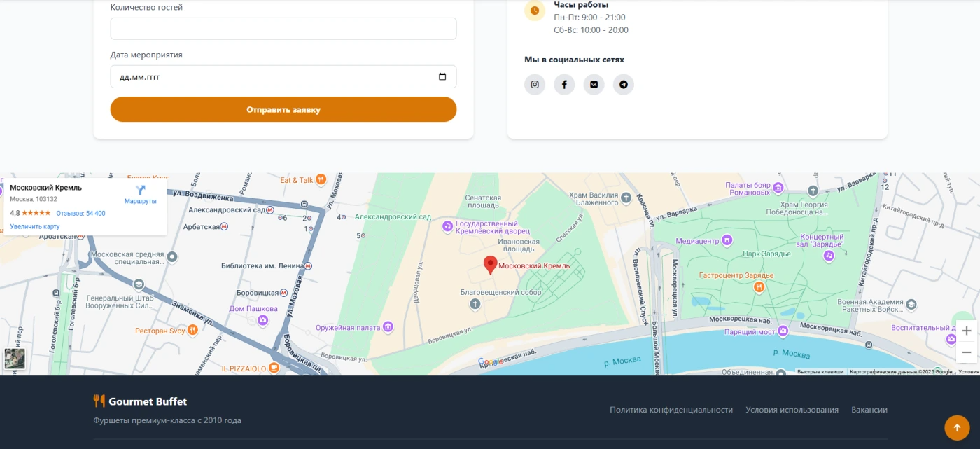
Task: Click the Пн-Пт: 9:00 - 21:00 hours text
Action: click(589, 18)
